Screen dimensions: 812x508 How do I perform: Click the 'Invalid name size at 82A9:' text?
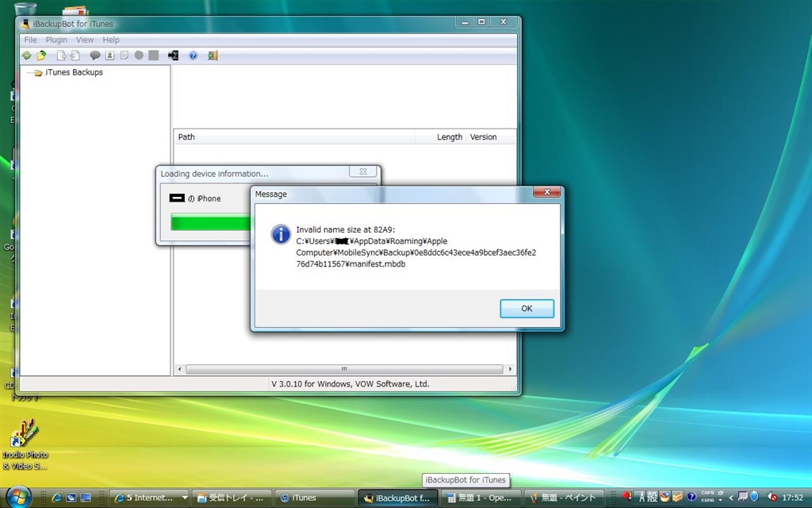tap(346, 229)
